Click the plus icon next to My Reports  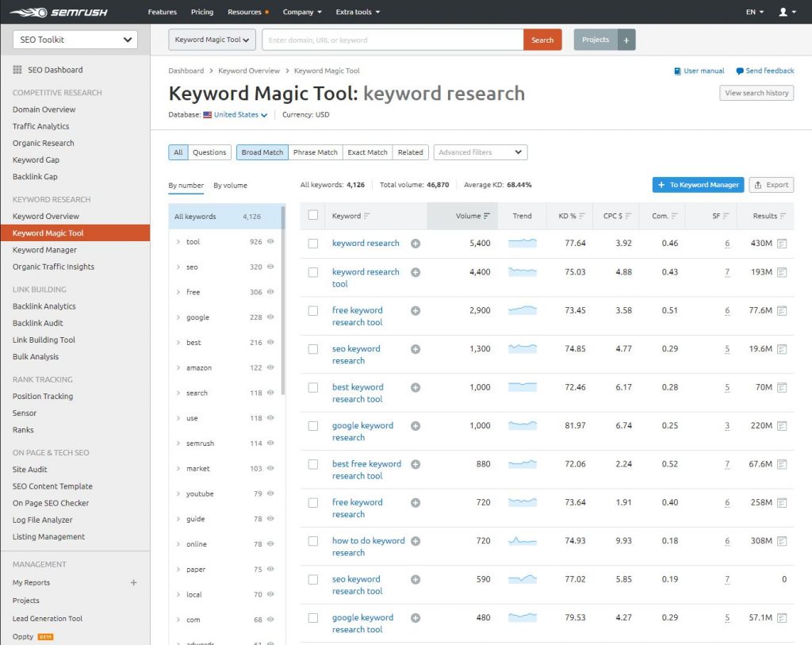(133, 583)
